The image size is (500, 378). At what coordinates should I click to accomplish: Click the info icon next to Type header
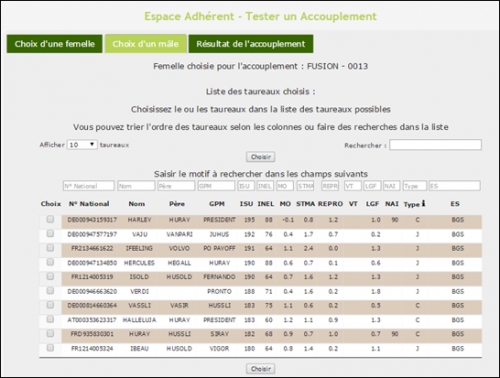[423, 203]
